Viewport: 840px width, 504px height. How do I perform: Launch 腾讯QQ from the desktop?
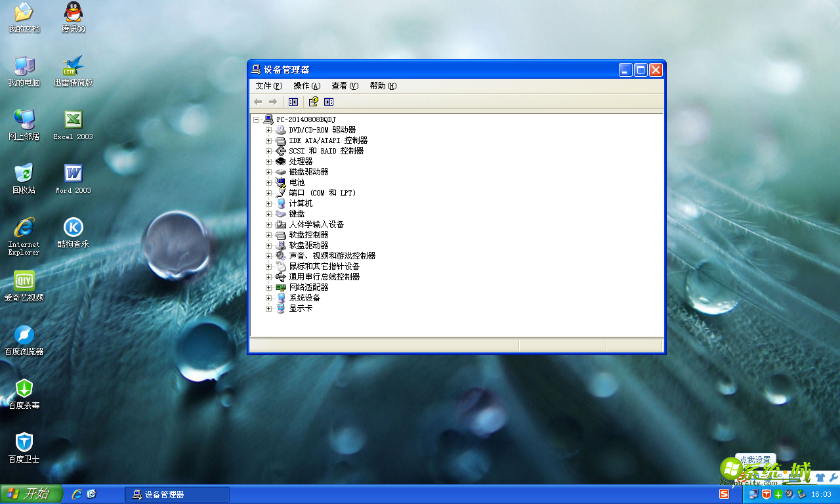click(x=73, y=16)
